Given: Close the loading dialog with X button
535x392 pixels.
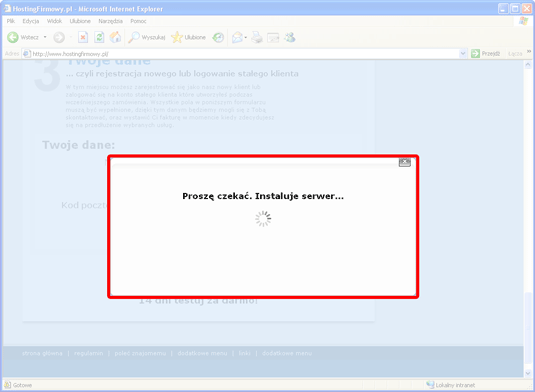Looking at the screenshot, I should click(405, 162).
